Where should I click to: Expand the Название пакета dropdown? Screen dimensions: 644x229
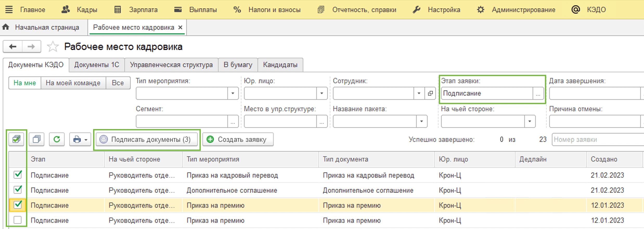[x=422, y=121]
